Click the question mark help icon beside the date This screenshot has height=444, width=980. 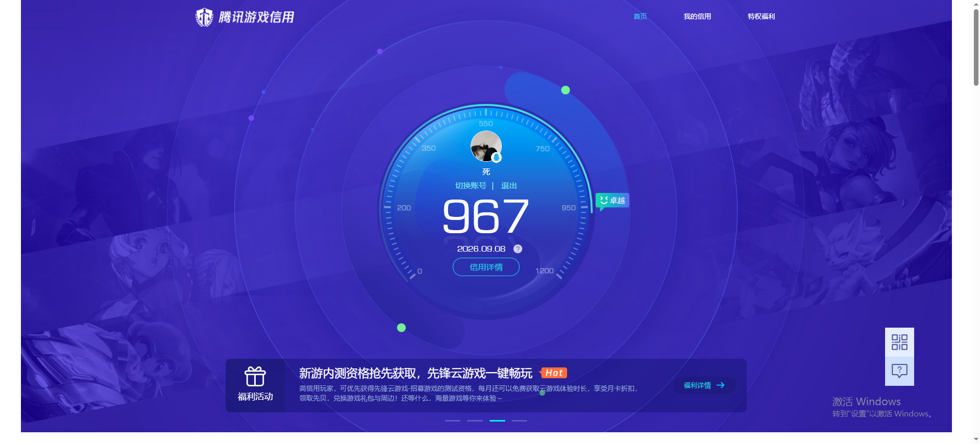(518, 249)
